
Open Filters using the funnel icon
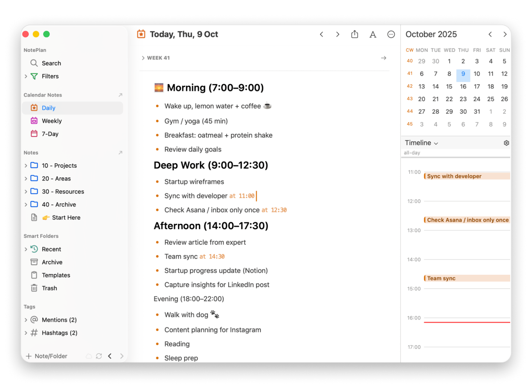click(x=34, y=76)
